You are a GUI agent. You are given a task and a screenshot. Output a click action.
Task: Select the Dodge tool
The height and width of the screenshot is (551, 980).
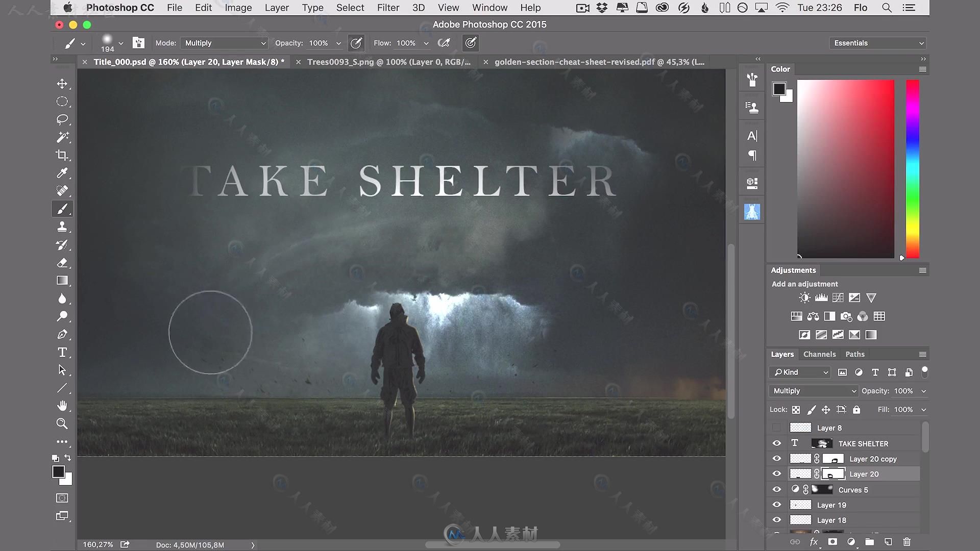(62, 316)
